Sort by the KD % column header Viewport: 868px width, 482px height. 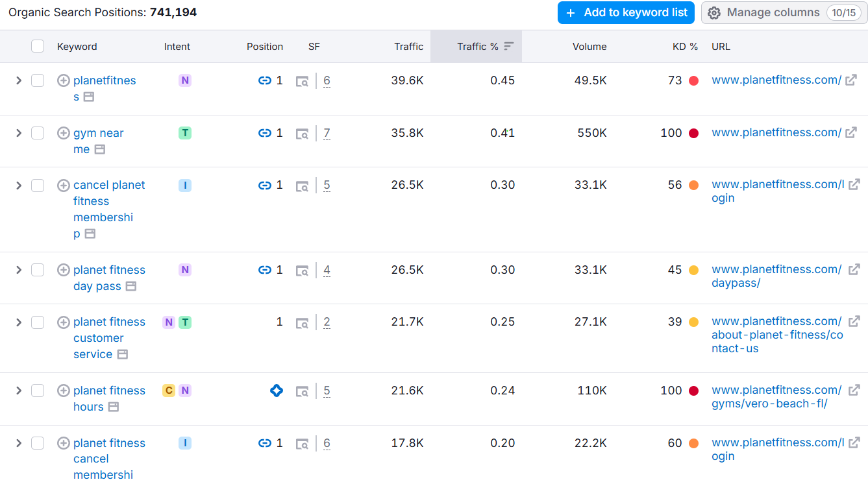685,47
